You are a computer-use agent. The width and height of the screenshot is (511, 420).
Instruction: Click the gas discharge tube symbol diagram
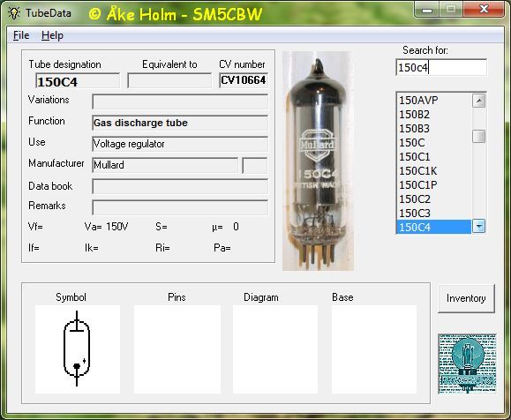[78, 349]
